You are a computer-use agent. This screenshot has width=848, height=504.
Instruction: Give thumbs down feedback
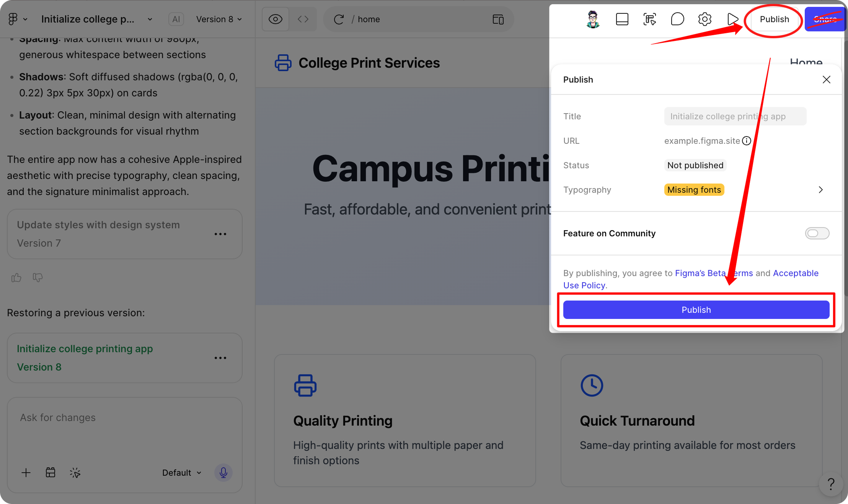pos(38,277)
